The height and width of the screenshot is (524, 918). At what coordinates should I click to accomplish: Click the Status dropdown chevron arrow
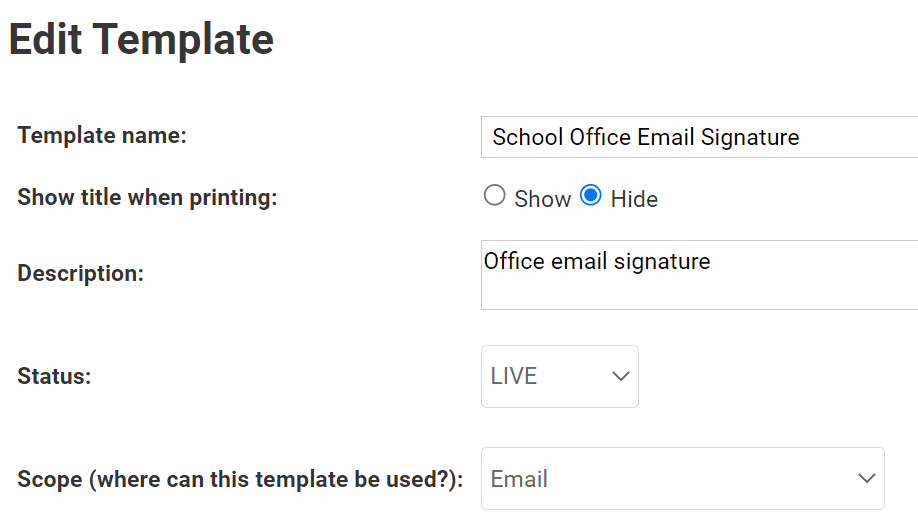click(620, 376)
